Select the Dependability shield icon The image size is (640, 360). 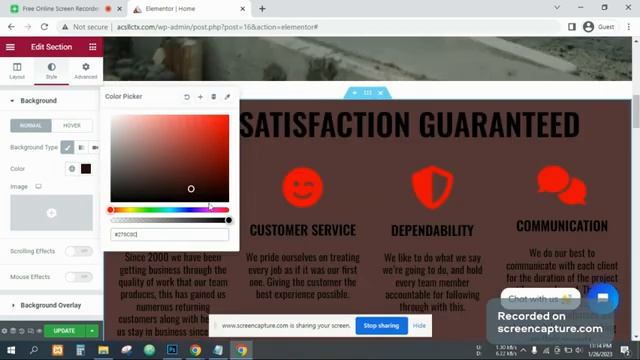(x=432, y=187)
